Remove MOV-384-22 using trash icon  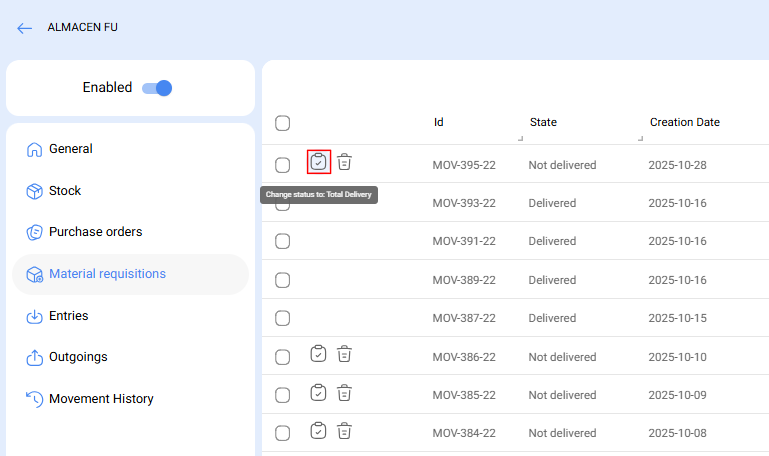point(344,431)
